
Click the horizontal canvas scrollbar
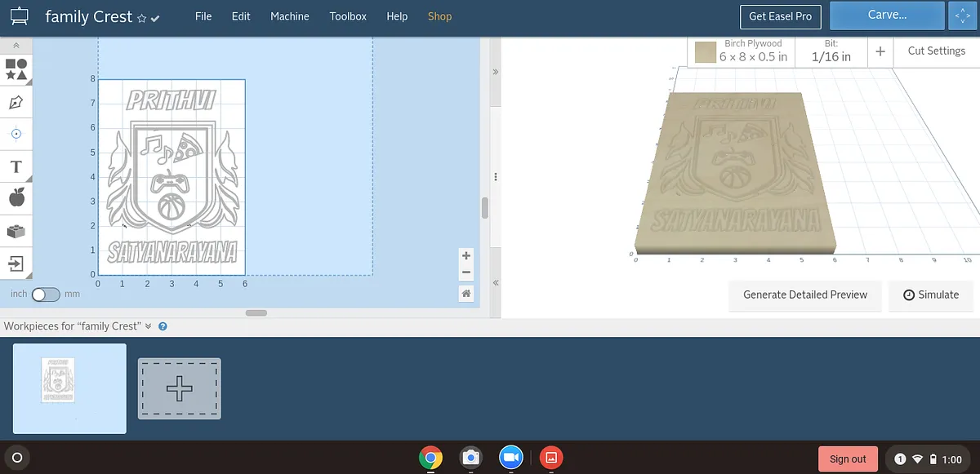click(256, 312)
